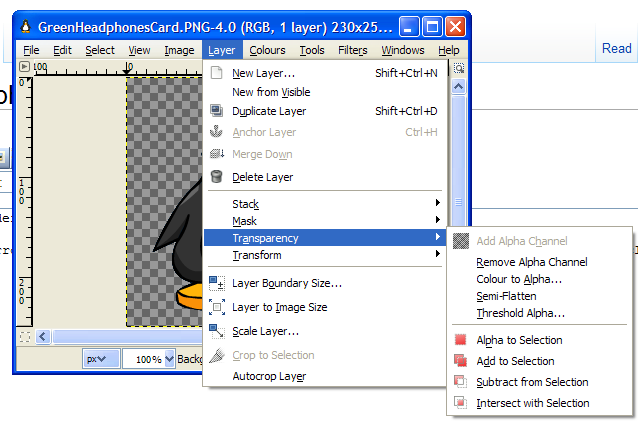Viewport: 638px width, 428px height.
Task: Click the Duplicate Layer icon
Action: [x=216, y=110]
